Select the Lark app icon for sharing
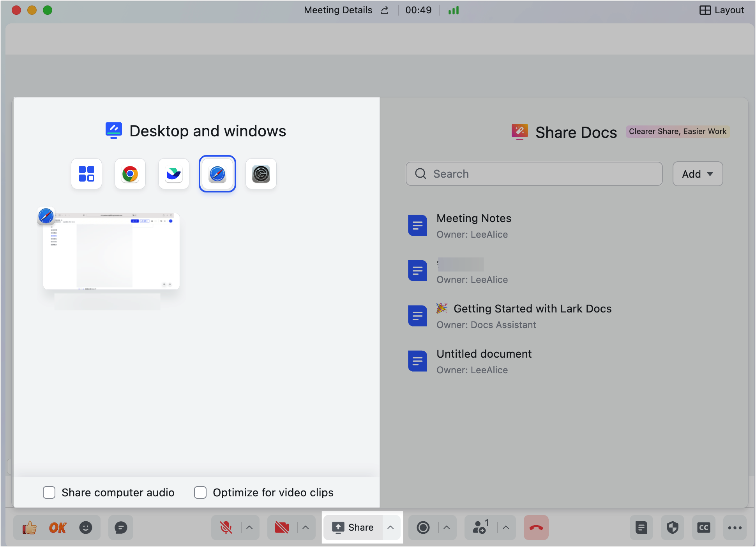Viewport: 756px width, 547px height. coord(174,174)
